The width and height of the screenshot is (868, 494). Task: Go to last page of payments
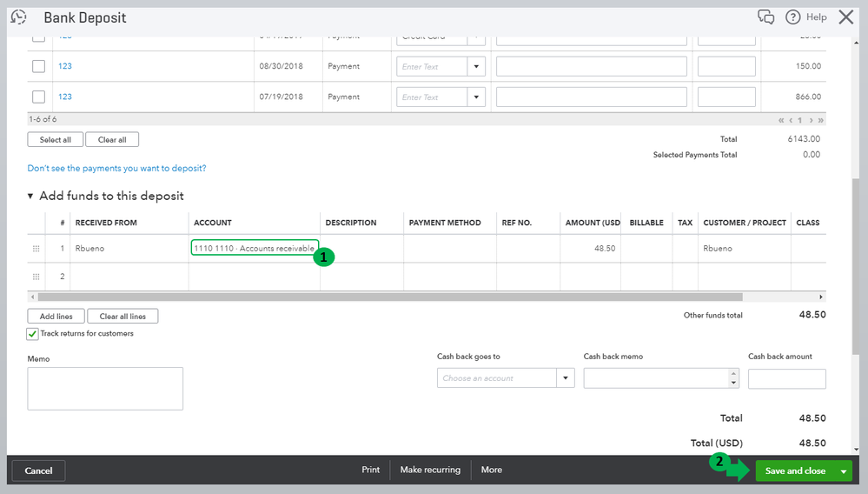click(820, 120)
